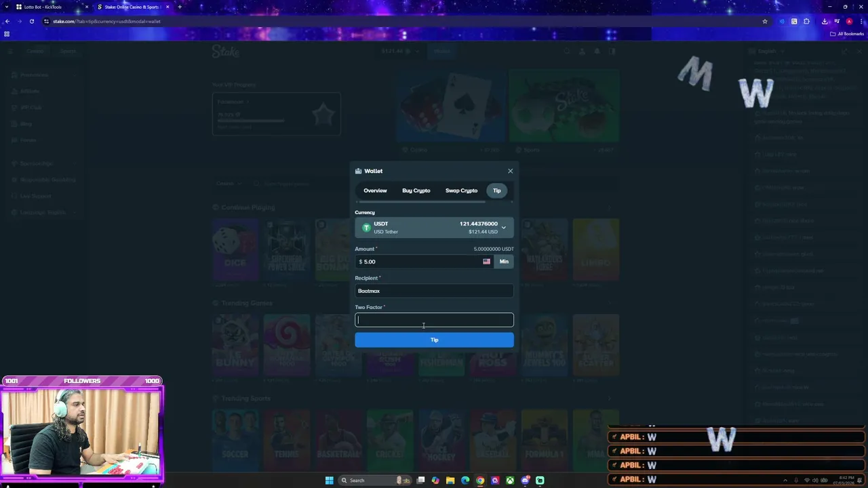
Task: Open a new browser tab
Action: click(x=180, y=7)
